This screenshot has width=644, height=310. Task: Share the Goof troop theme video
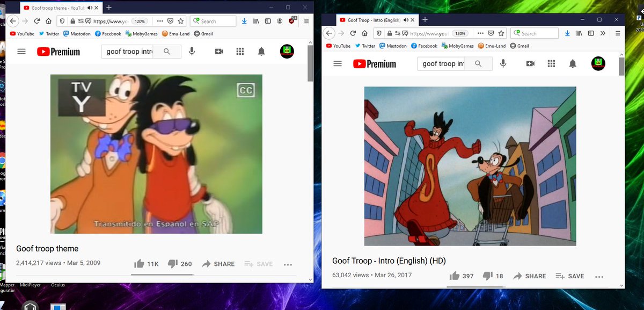[x=218, y=264]
